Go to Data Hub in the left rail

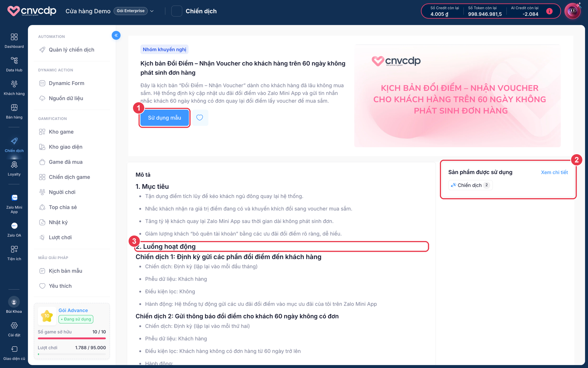click(14, 64)
